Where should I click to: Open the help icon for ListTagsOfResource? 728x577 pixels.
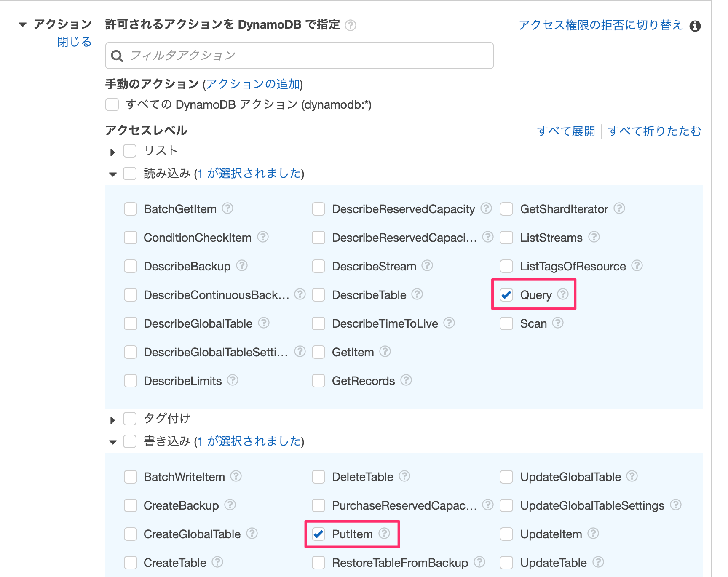tap(637, 266)
